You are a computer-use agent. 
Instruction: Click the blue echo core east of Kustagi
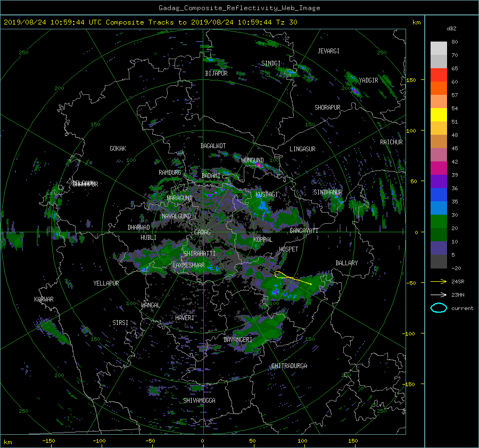[262, 206]
